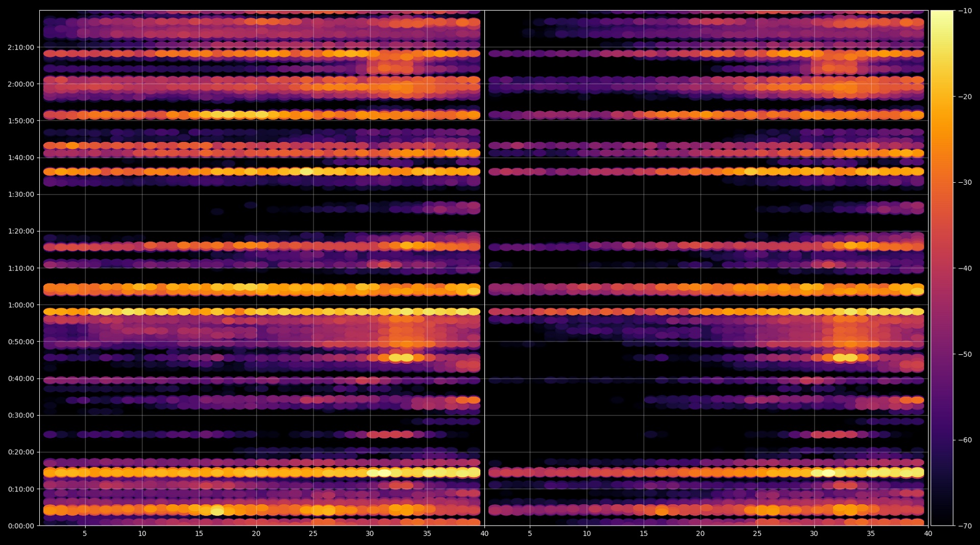The height and width of the screenshot is (545, 980).
Task: Click the -30 colorbar tick label
Action: point(965,182)
